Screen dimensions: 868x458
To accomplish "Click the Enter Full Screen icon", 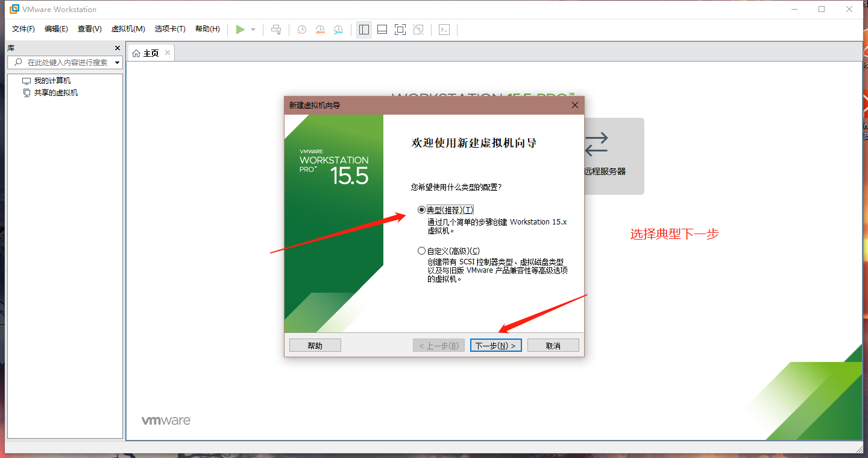I will coord(400,30).
